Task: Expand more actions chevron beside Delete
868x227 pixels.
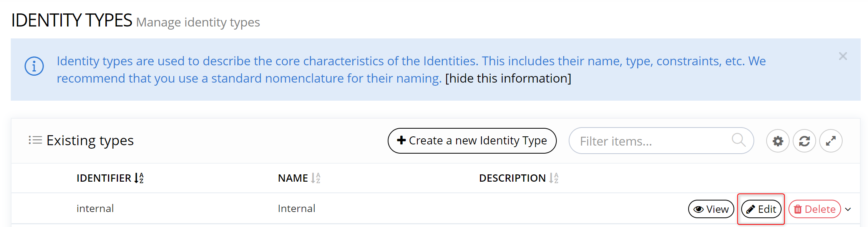Action: tap(848, 209)
